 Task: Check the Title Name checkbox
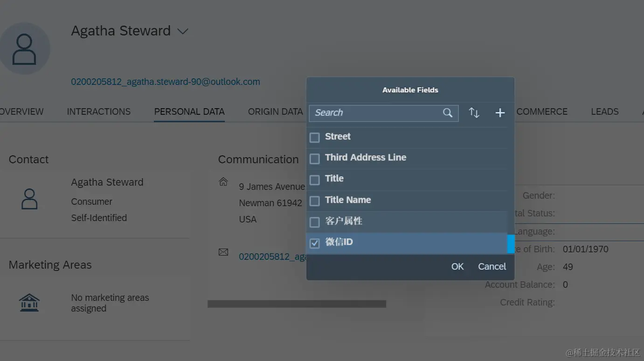click(x=314, y=200)
